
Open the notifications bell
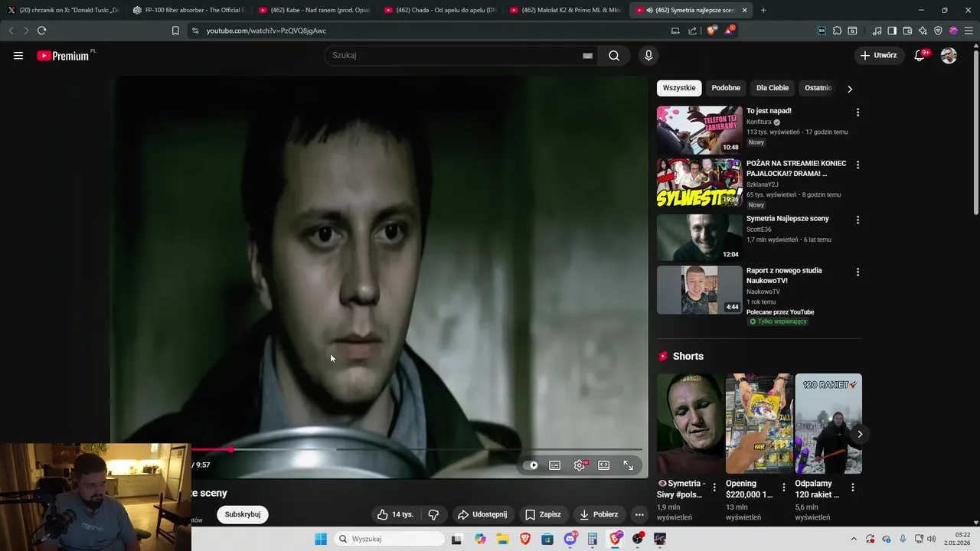tap(920, 55)
